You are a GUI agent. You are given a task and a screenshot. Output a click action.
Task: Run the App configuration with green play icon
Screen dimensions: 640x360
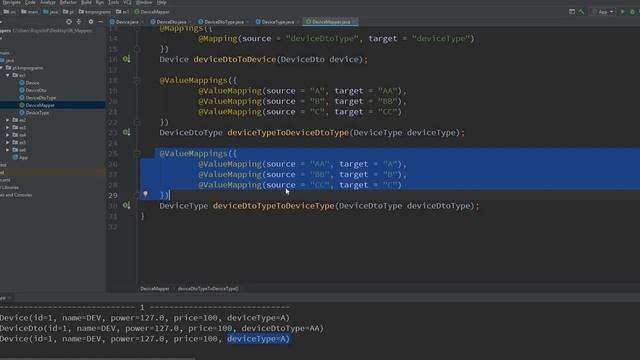point(622,12)
